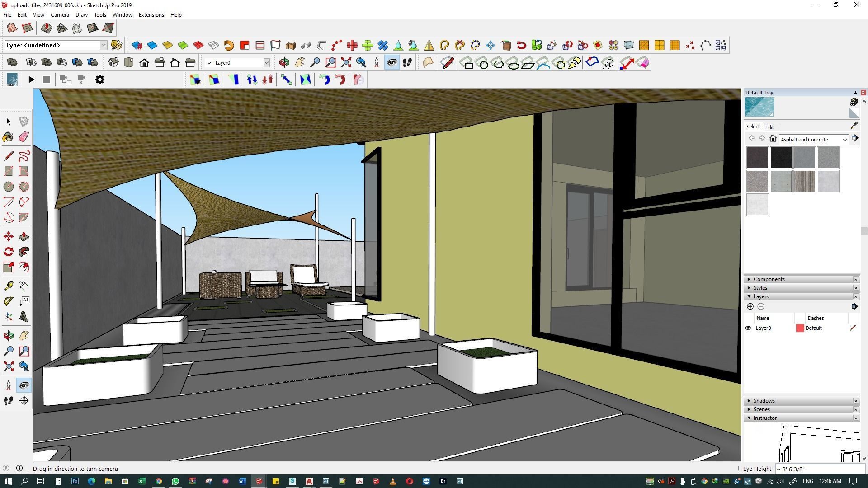
Task: Expand the Components panel
Action: click(x=769, y=279)
